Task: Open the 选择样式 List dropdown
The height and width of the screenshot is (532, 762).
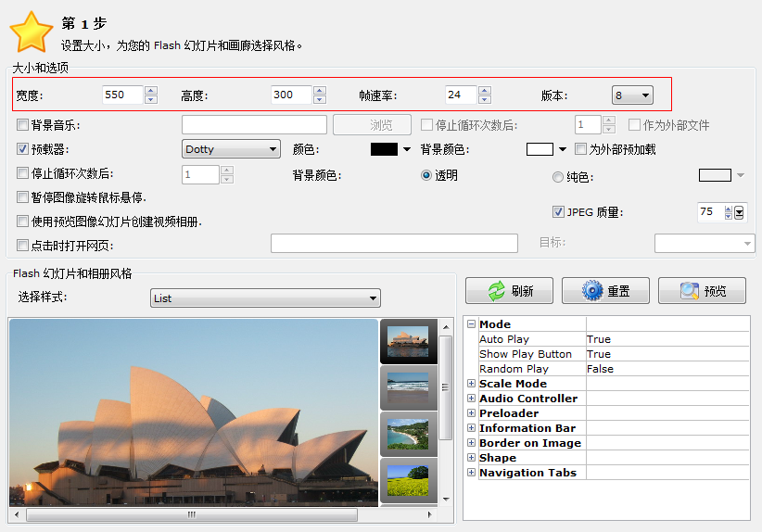Action: pyautogui.click(x=265, y=298)
